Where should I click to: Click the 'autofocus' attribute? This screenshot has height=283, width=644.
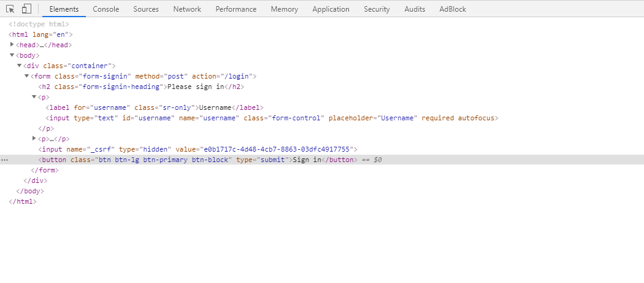[477, 118]
